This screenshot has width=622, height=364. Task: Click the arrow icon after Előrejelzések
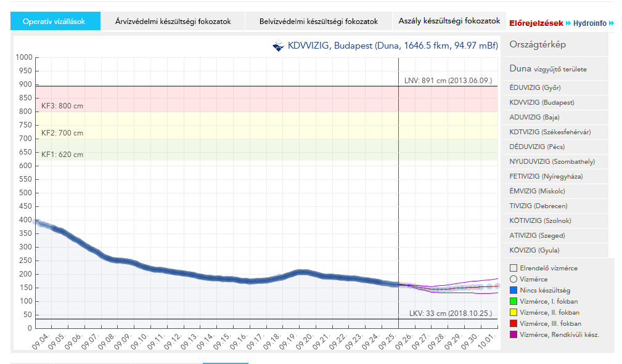(x=568, y=23)
